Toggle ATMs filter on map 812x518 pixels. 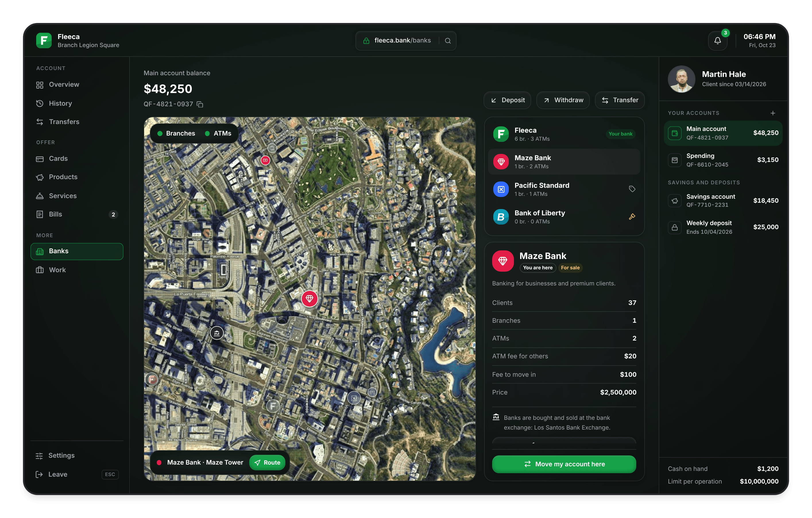[218, 134]
